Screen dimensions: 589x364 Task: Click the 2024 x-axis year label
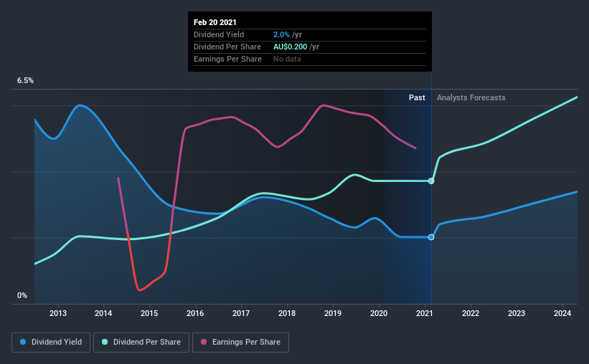pos(562,313)
